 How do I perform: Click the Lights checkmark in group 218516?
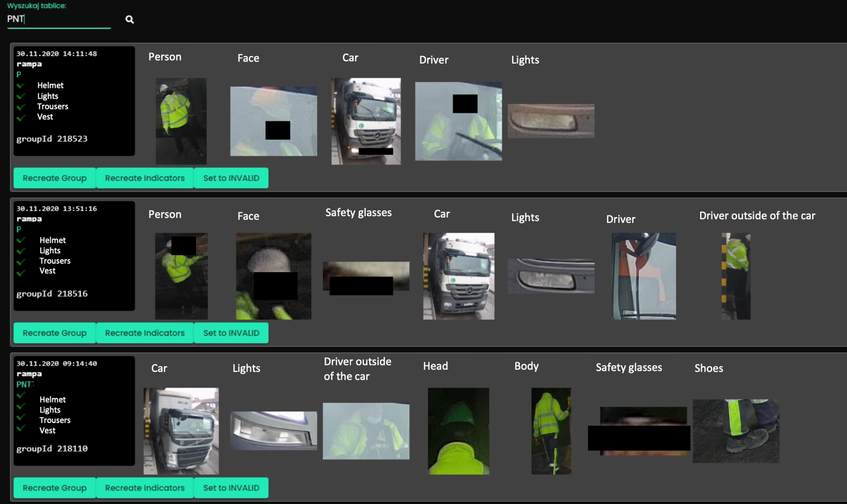click(21, 250)
